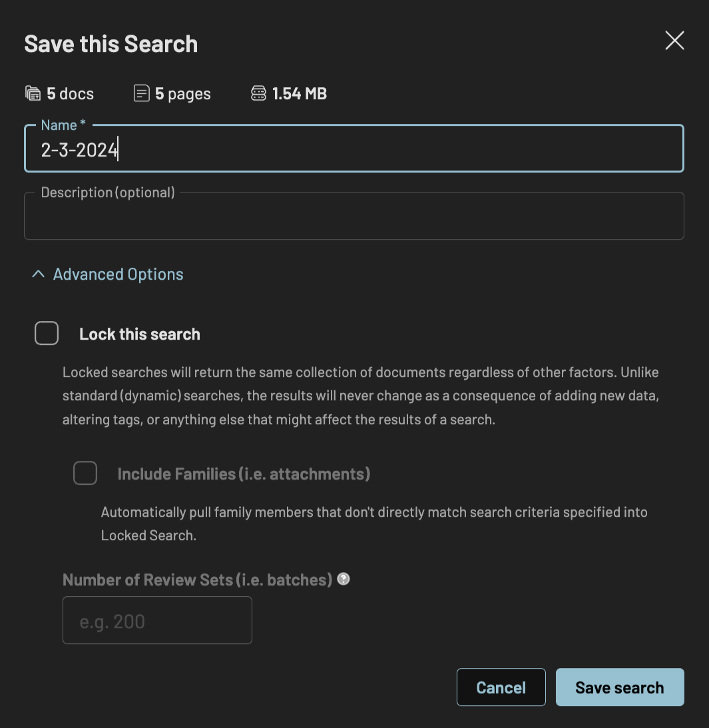Click the documents stack icon

[33, 93]
